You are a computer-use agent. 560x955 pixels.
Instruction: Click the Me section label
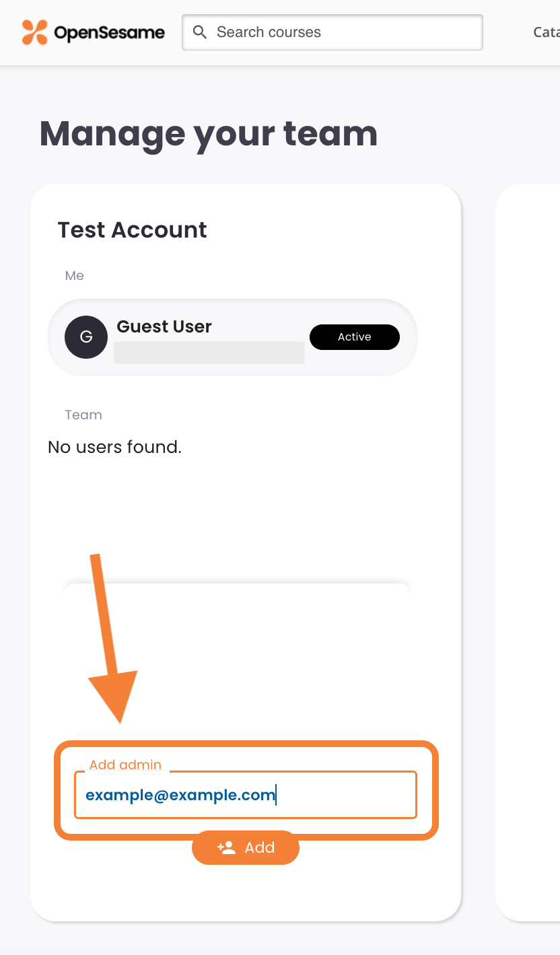tap(75, 275)
